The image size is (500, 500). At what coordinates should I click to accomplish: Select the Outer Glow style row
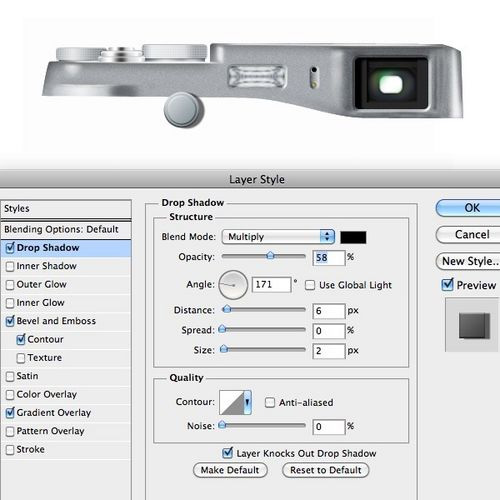66,285
